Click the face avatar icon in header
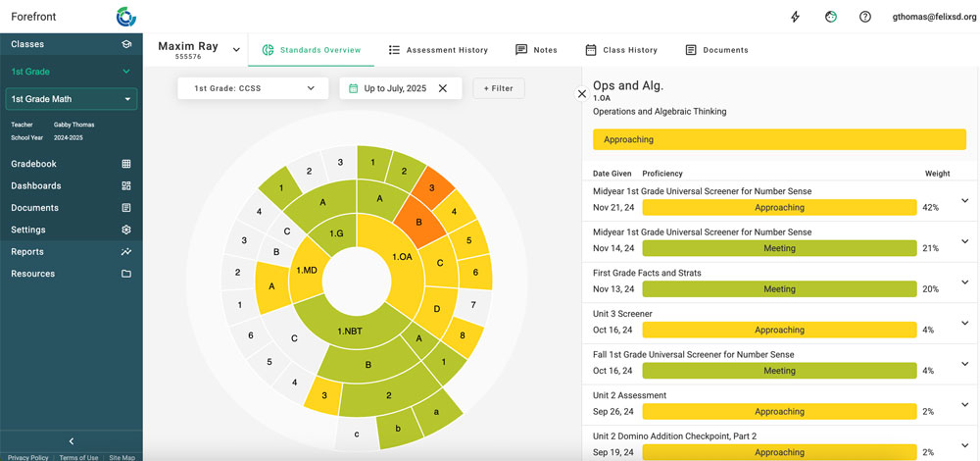This screenshot has width=980, height=461. [x=830, y=17]
